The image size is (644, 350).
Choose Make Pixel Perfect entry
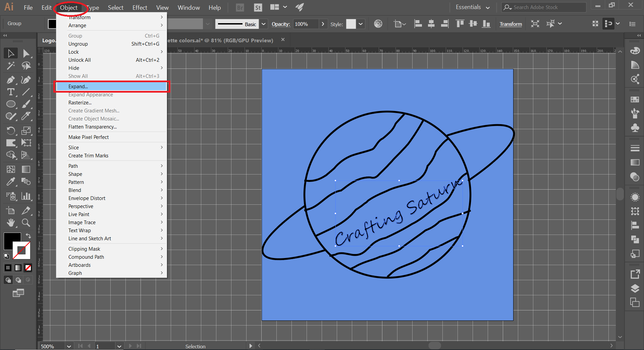111,137
